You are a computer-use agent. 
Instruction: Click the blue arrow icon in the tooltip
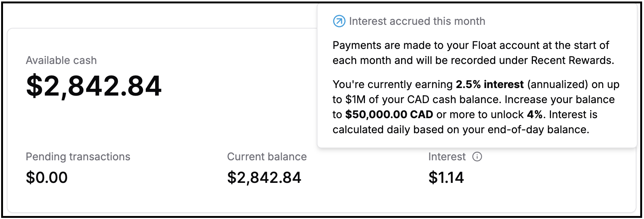tap(339, 21)
